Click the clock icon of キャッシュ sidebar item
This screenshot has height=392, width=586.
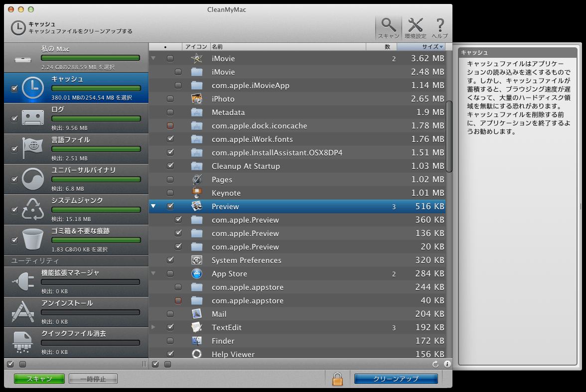point(33,88)
